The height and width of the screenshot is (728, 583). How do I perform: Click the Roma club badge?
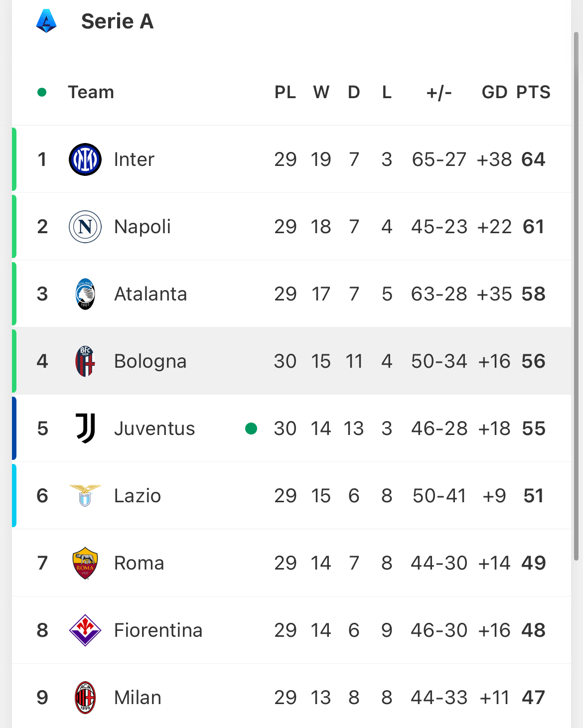tap(85, 563)
